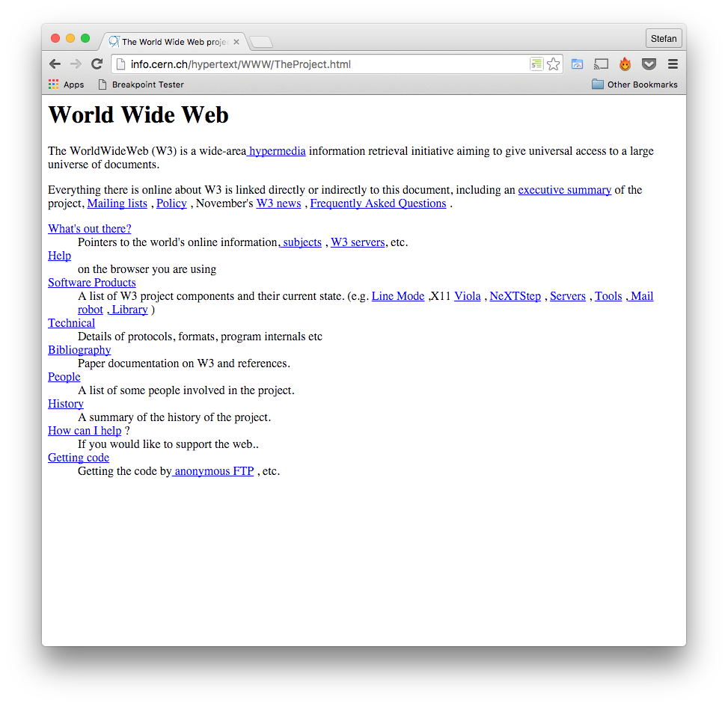The width and height of the screenshot is (728, 706).
Task: Open the W3 news link
Action: click(278, 203)
